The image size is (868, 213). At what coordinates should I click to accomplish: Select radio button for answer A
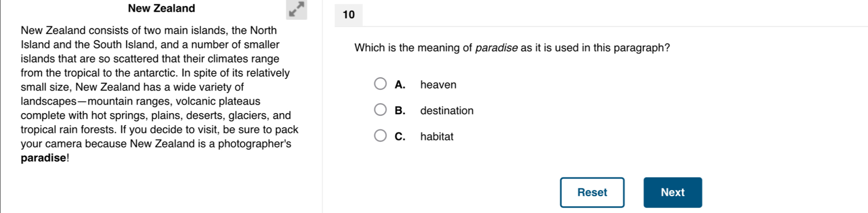[x=380, y=83]
